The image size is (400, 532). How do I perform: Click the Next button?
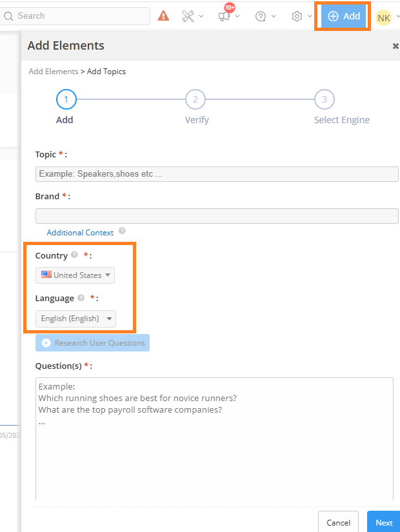[384, 522]
